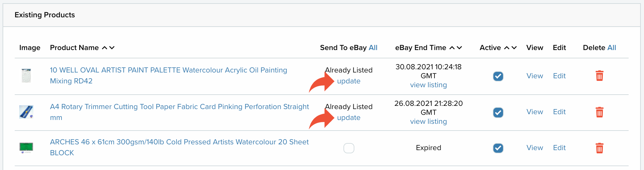Sort Active column ascending arrow
This screenshot has width=644, height=170.
click(507, 48)
